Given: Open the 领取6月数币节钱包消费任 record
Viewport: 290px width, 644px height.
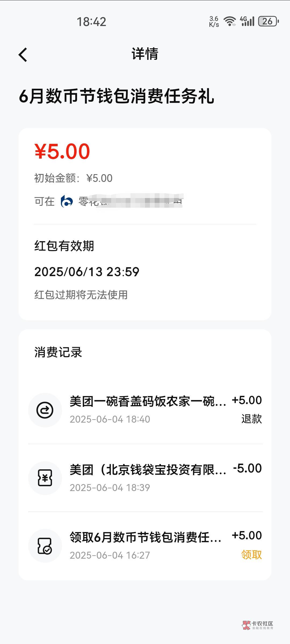Looking at the screenshot, I should click(x=146, y=537).
